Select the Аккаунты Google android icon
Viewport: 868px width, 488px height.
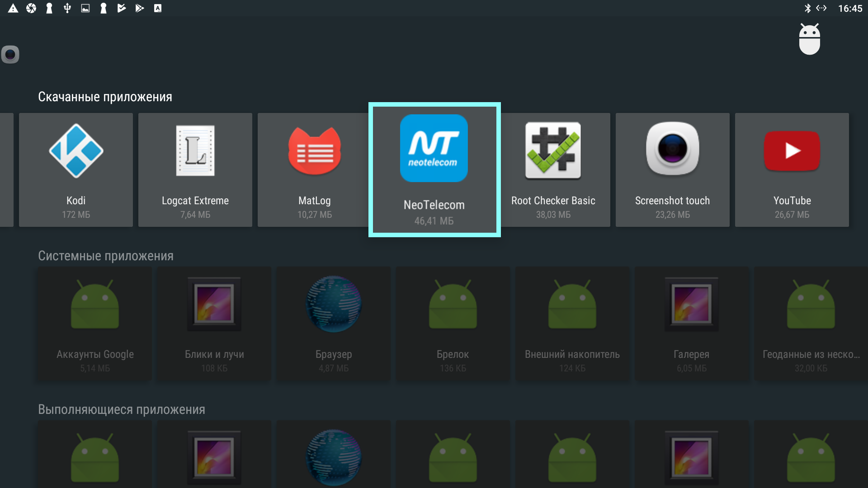pos(95,304)
